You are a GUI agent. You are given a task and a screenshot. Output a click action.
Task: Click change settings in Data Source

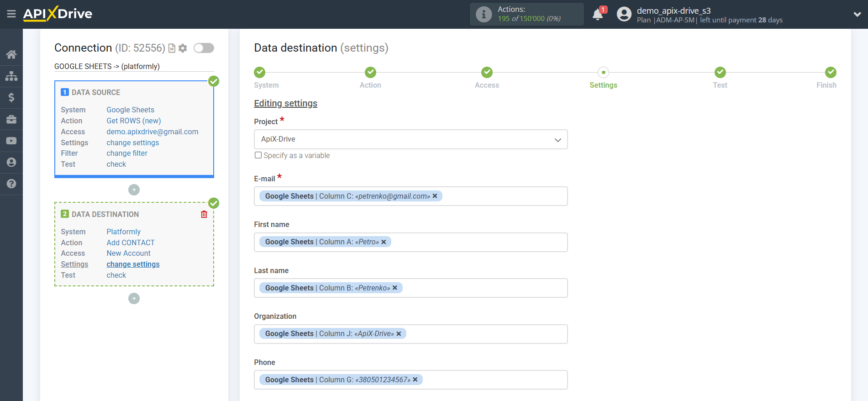[x=133, y=142]
